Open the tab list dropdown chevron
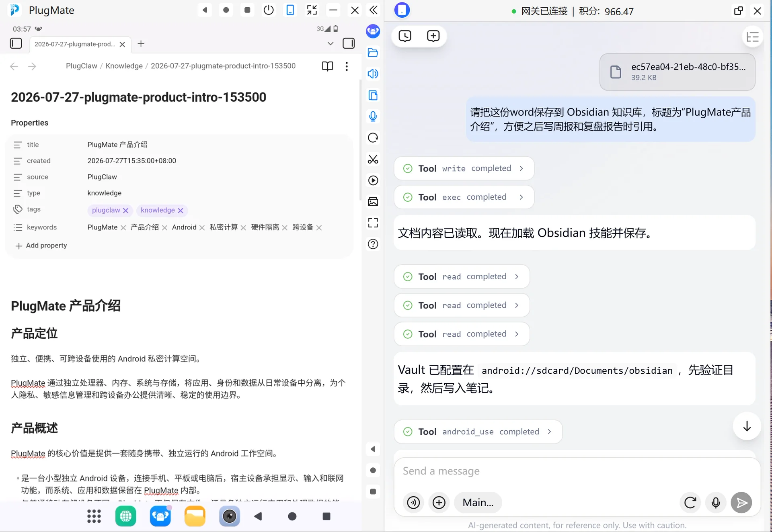Screen dimensions: 772x532 click(331, 43)
